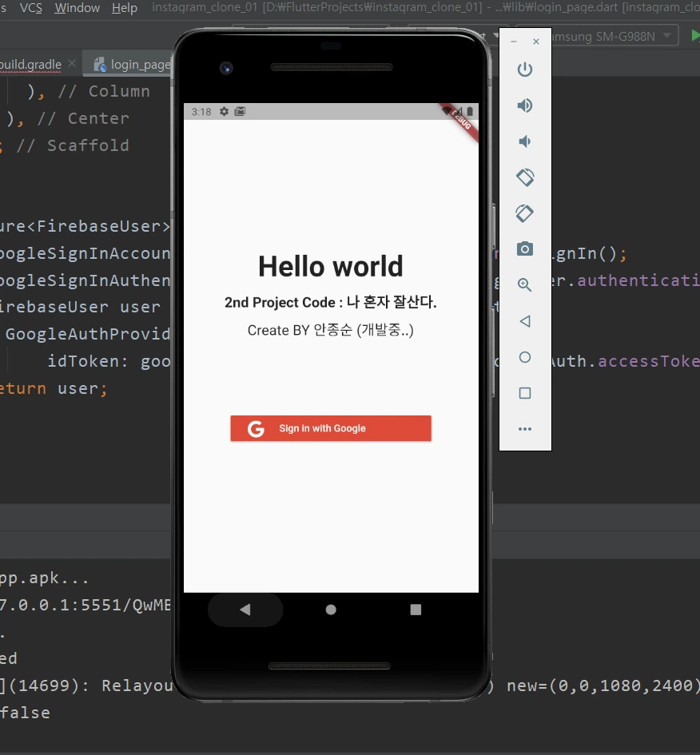Tap the Android recents square button
The width and height of the screenshot is (700, 755).
tap(416, 610)
